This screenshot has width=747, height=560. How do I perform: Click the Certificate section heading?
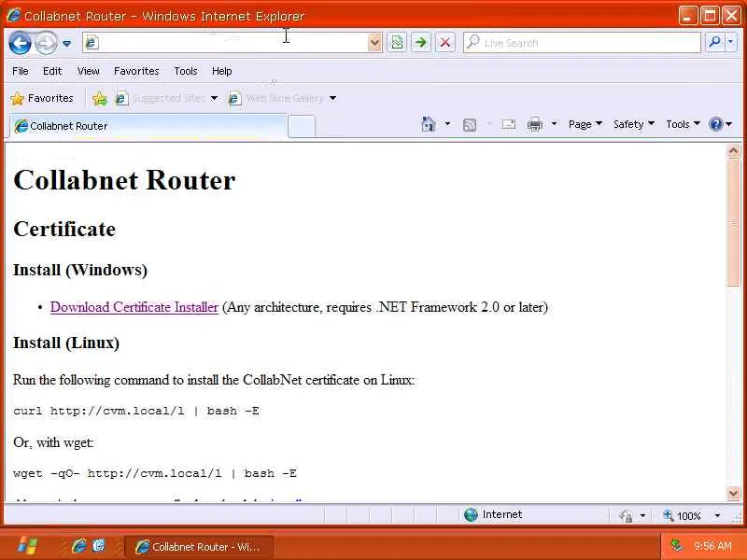tap(64, 229)
